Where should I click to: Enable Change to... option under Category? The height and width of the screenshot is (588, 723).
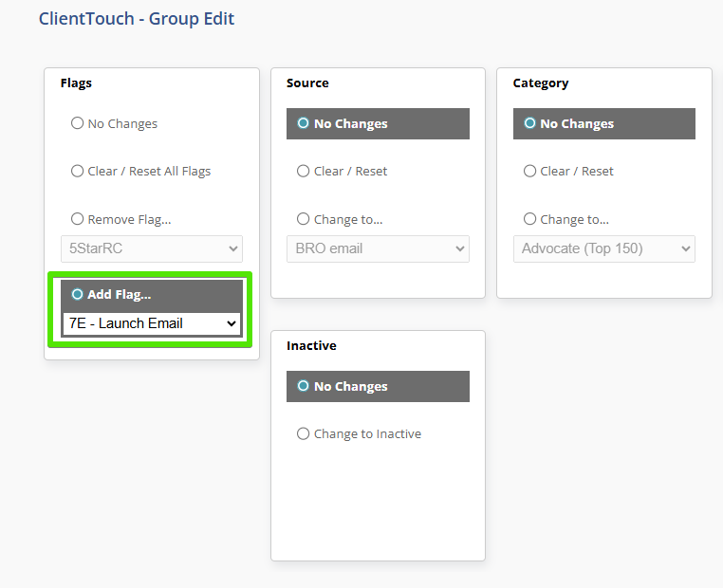coord(530,219)
